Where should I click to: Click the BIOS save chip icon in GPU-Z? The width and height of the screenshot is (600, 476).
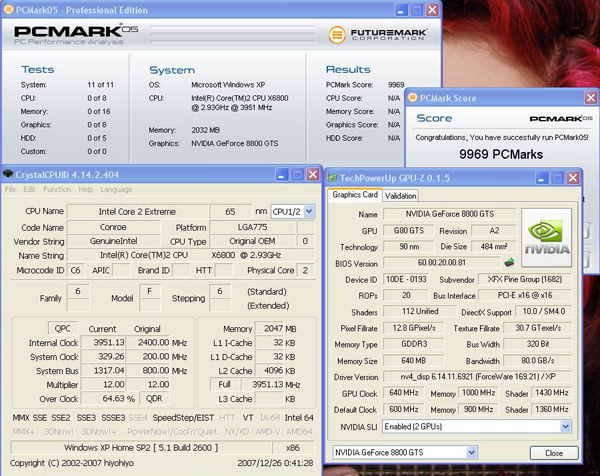pos(509,262)
